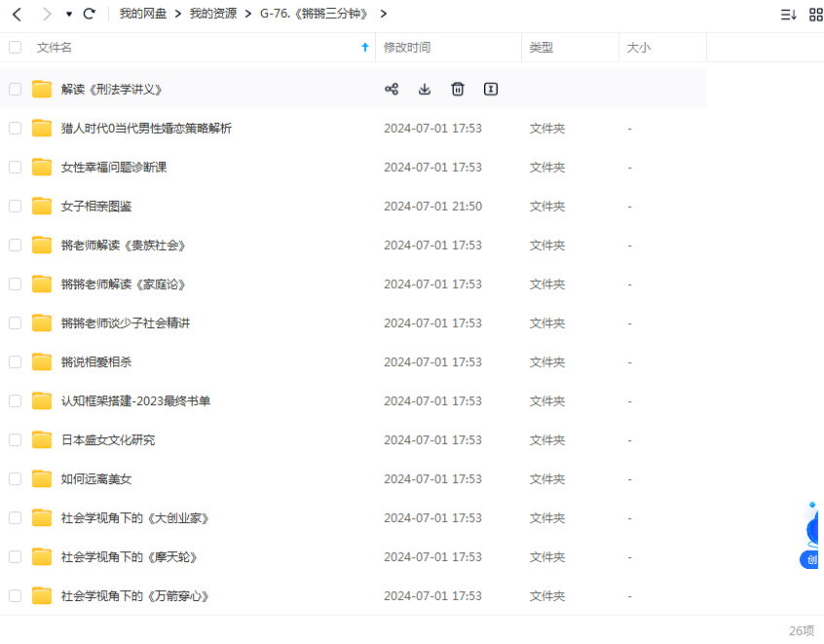Switch to grid view layout
Screen dimensions: 824x644
(814, 14)
